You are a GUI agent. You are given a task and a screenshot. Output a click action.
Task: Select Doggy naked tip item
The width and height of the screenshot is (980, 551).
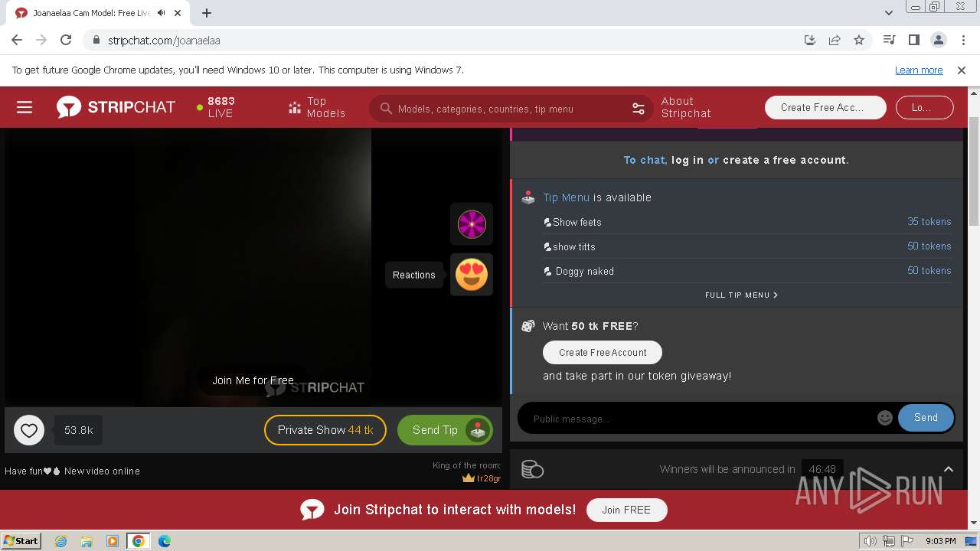point(747,271)
